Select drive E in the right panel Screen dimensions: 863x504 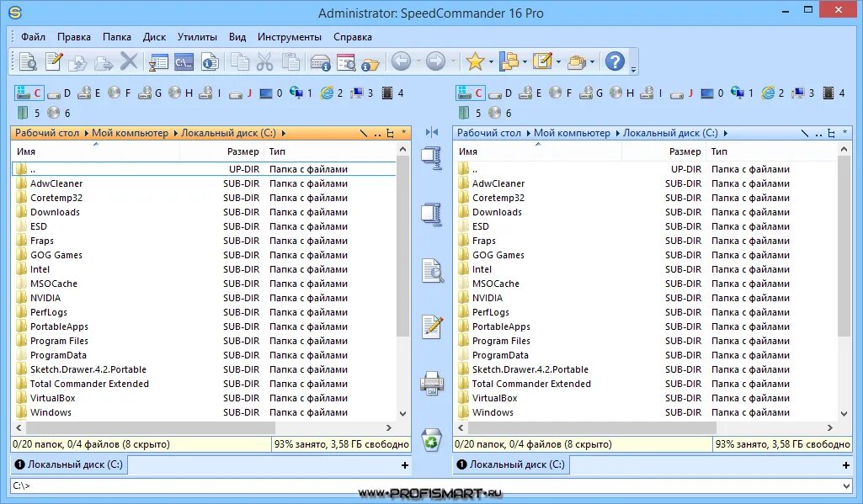[x=530, y=93]
